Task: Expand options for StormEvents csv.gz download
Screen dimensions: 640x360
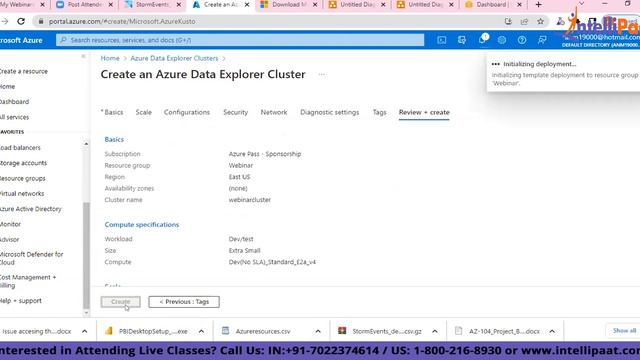Action: [x=435, y=331]
